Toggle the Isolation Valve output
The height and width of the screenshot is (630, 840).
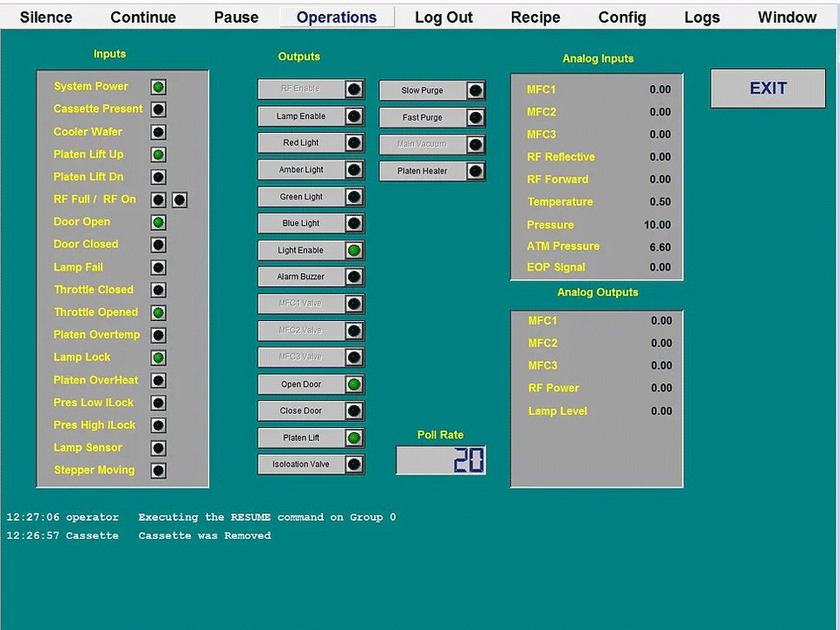tap(311, 465)
